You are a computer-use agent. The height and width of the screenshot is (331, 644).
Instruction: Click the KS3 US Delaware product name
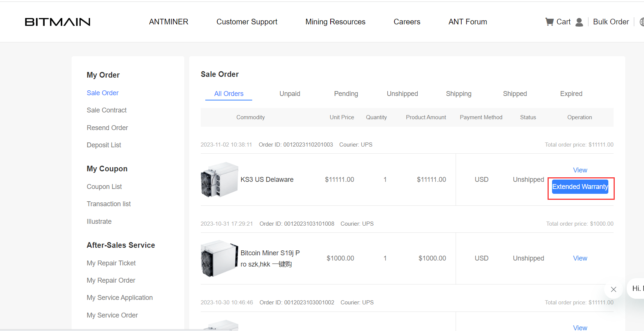click(x=267, y=180)
